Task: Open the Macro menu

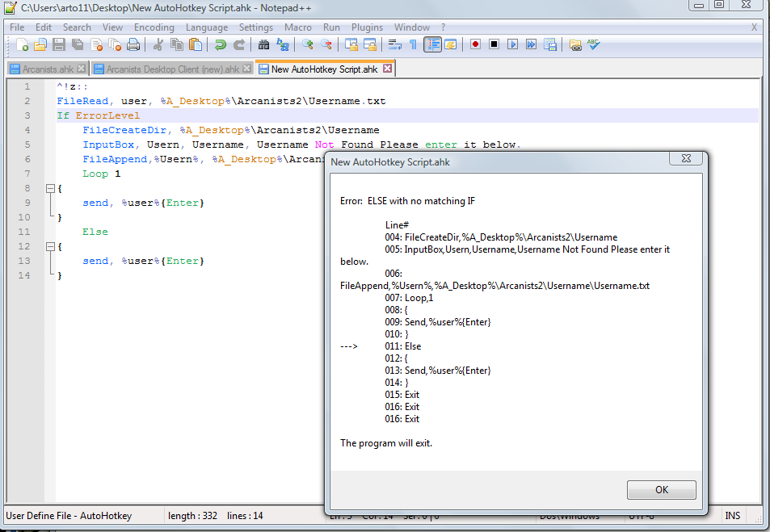Action: (297, 27)
